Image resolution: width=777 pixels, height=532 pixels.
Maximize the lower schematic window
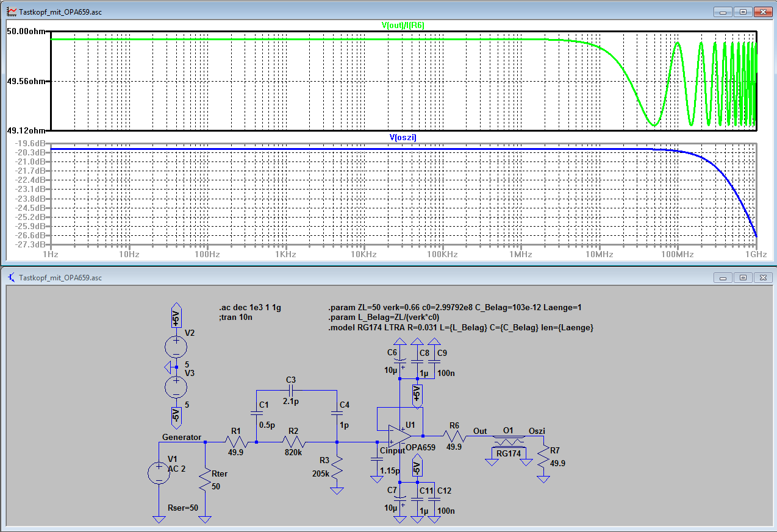coord(743,277)
